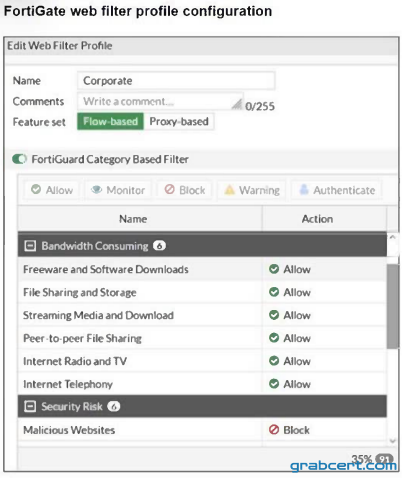Sort by the Action column header
402x478 pixels.
click(317, 219)
